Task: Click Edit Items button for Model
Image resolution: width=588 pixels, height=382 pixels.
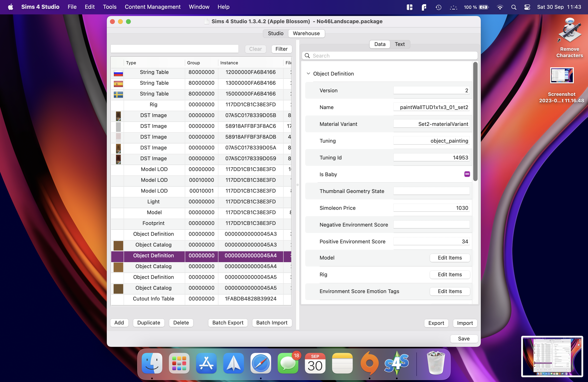Action: [x=450, y=258]
